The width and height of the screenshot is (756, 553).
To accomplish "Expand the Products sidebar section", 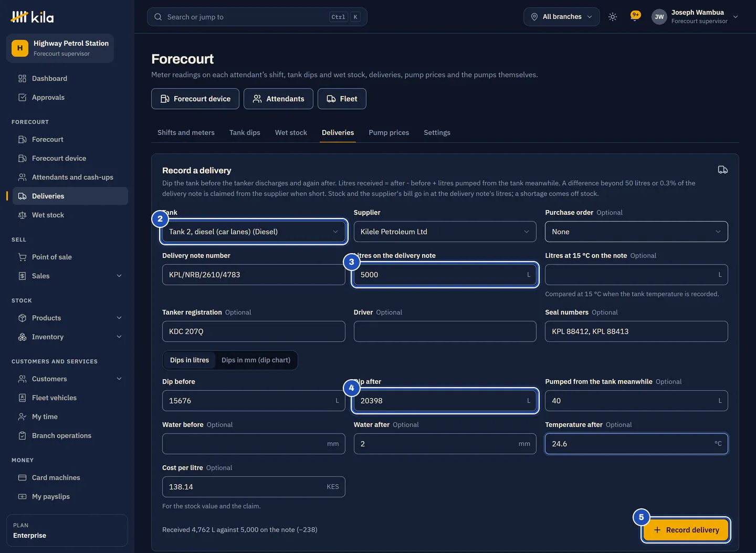I will click(x=119, y=318).
